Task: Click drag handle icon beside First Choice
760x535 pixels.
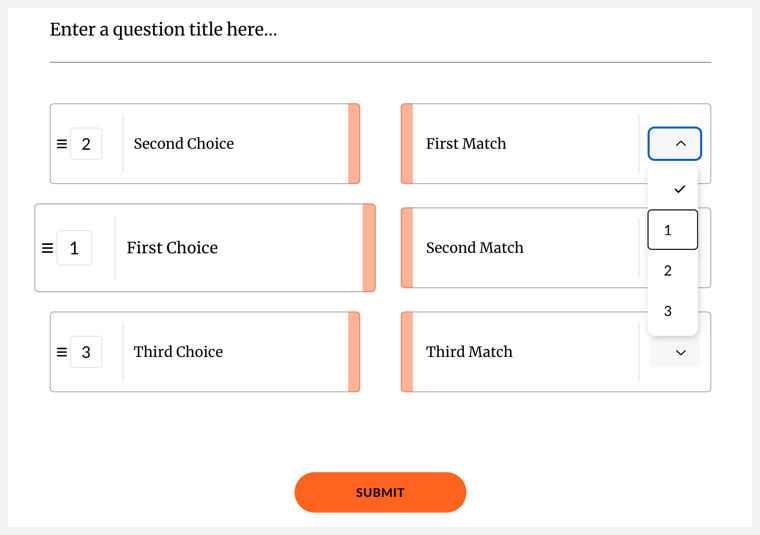Action: click(x=47, y=248)
